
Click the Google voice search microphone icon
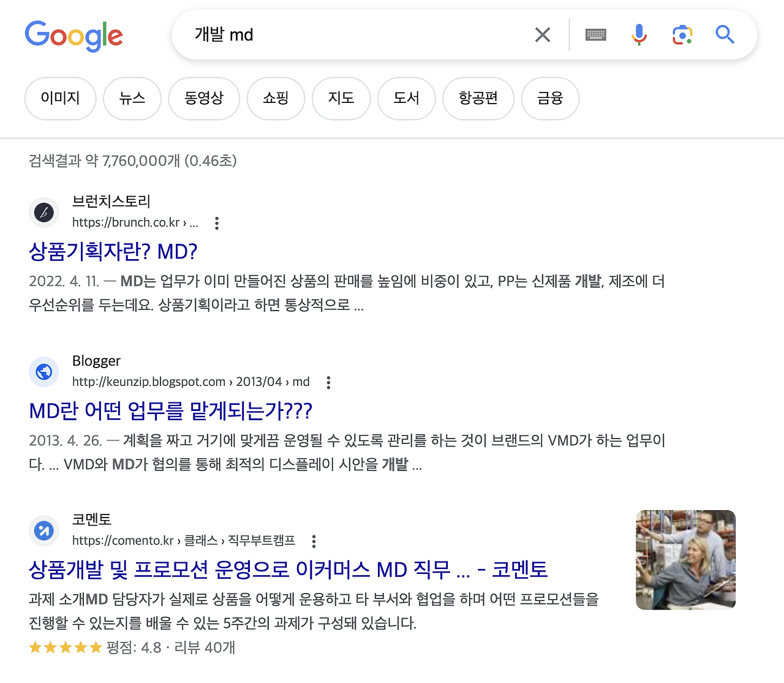point(639,35)
